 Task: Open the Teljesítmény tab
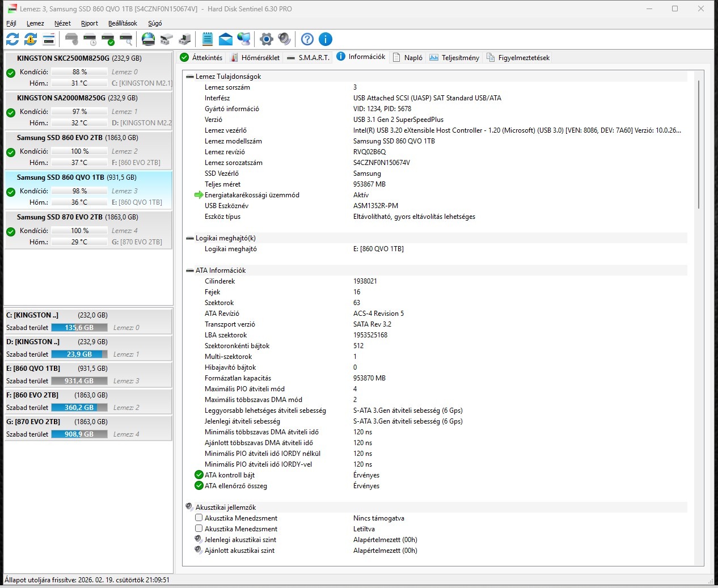454,58
